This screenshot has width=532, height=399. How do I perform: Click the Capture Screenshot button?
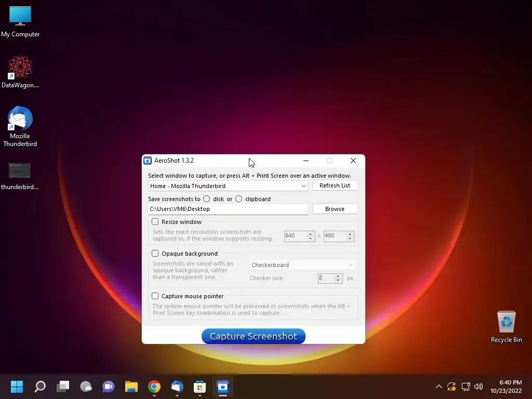coord(254,336)
